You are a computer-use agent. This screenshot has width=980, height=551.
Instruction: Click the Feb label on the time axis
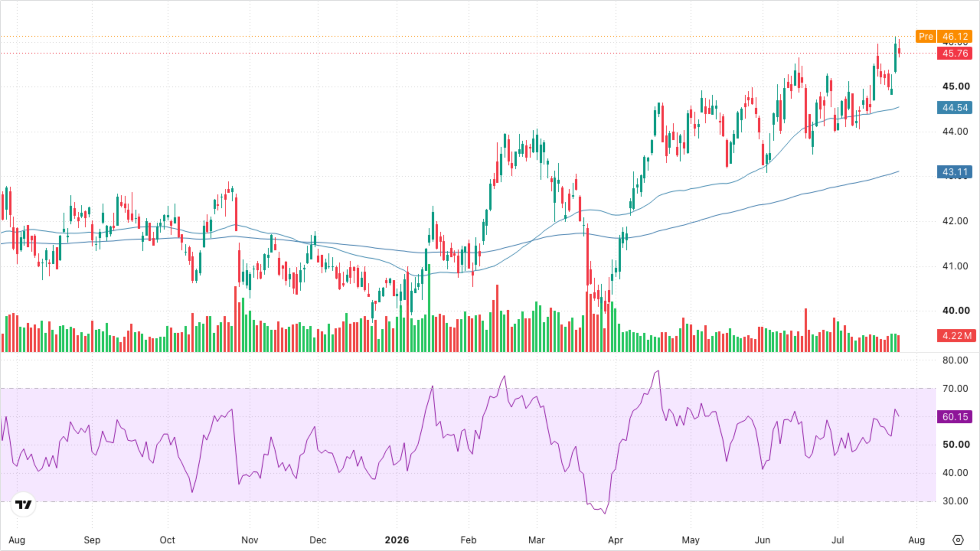click(x=468, y=540)
